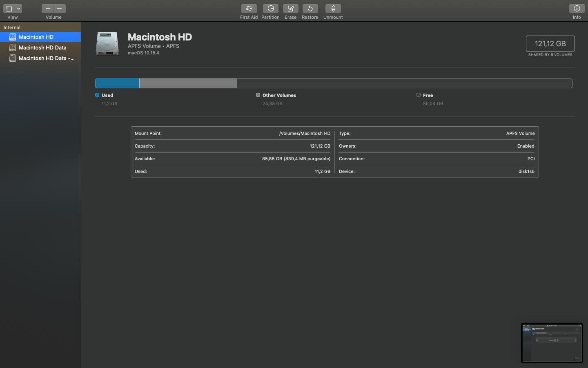Select Macintosh HD in the sidebar
Viewport: 588px width, 368px height.
(x=40, y=37)
